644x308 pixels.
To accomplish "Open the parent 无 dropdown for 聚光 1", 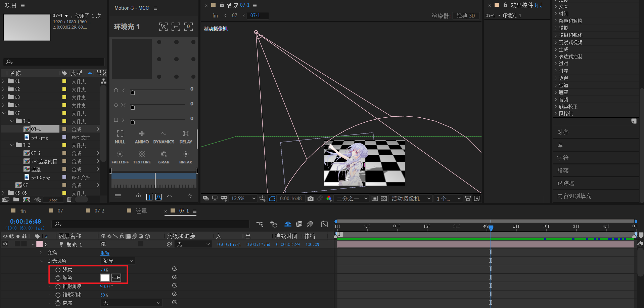I will [x=193, y=244].
